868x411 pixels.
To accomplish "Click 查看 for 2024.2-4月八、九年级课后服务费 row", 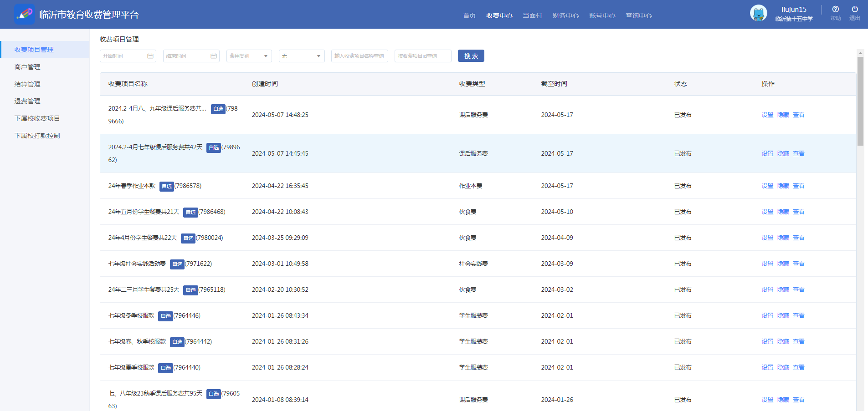I will click(x=798, y=115).
